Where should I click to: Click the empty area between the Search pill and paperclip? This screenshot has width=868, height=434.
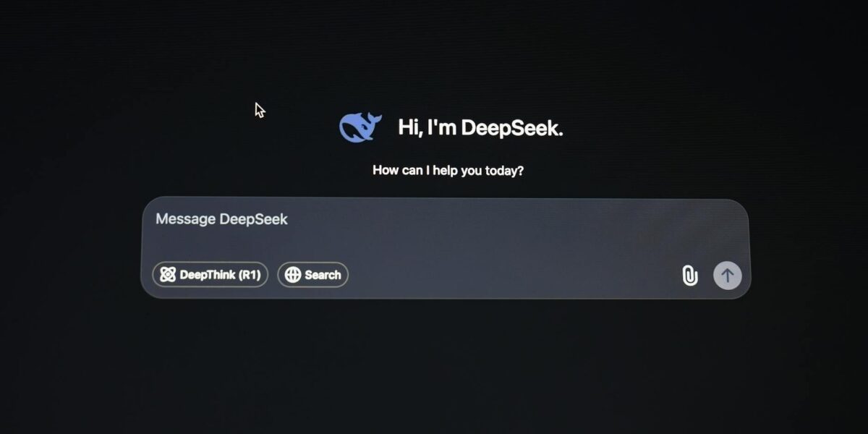[x=514, y=275]
